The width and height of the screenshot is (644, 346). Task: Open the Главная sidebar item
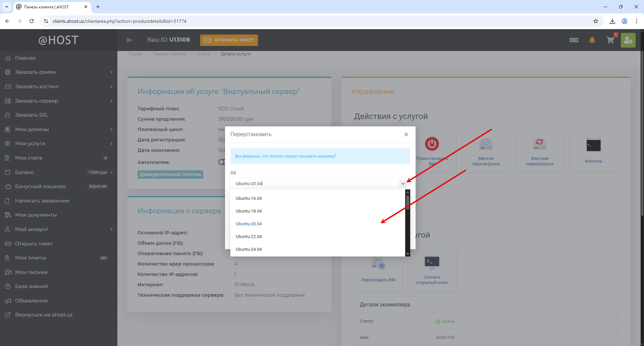[59, 58]
